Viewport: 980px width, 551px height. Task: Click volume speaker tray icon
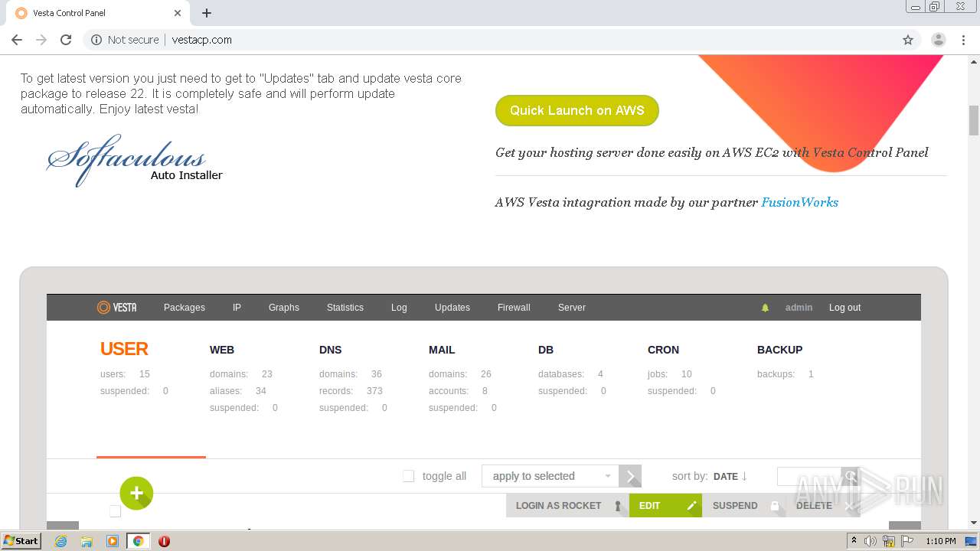click(x=871, y=541)
